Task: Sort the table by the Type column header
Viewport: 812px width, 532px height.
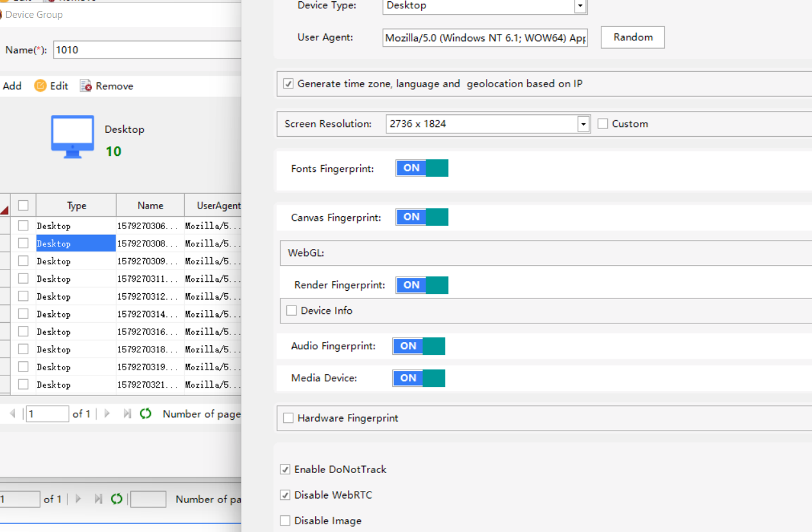Action: point(76,205)
